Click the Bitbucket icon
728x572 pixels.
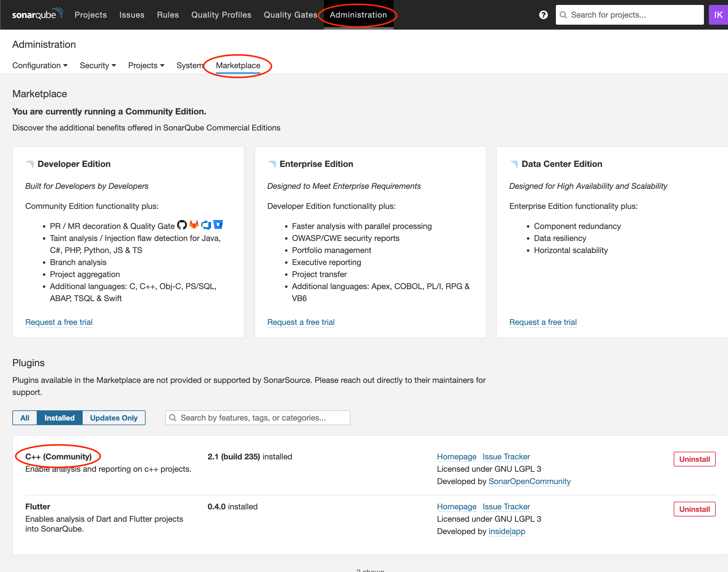tap(218, 224)
